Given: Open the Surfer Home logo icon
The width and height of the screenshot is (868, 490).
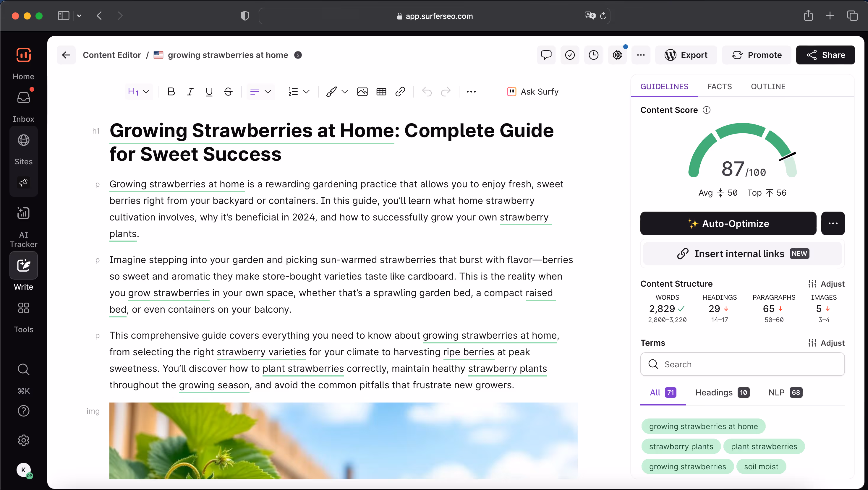Looking at the screenshot, I should [24, 55].
